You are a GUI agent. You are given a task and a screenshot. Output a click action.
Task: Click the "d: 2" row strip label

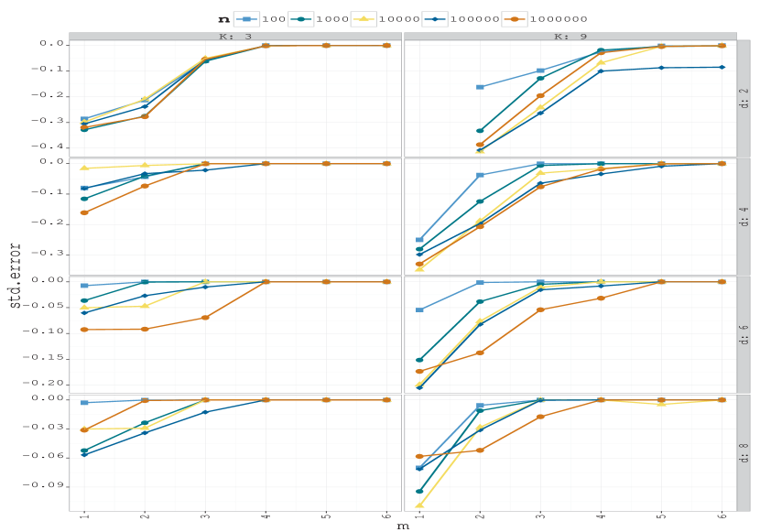tap(744, 98)
